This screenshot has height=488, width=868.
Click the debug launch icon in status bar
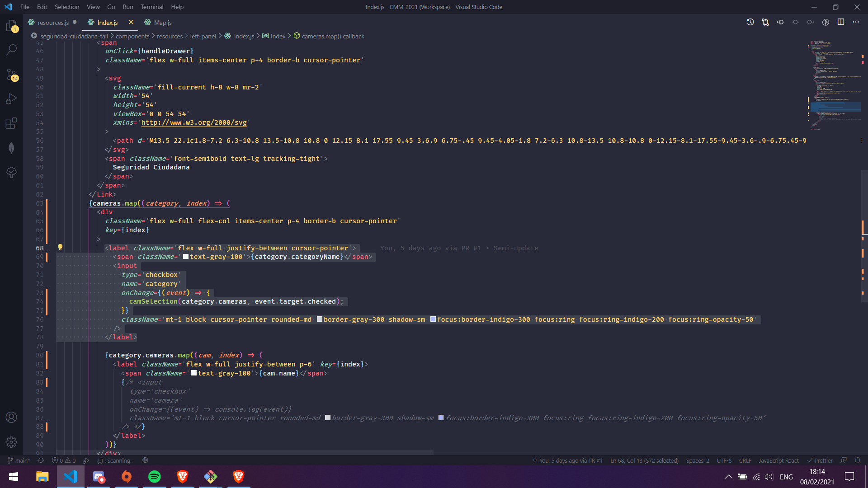[86, 460]
